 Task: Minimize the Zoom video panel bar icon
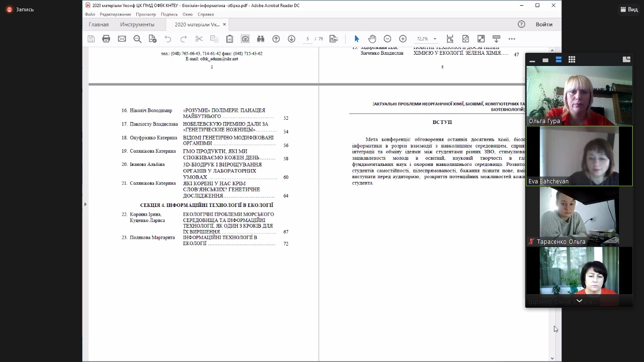(x=532, y=60)
